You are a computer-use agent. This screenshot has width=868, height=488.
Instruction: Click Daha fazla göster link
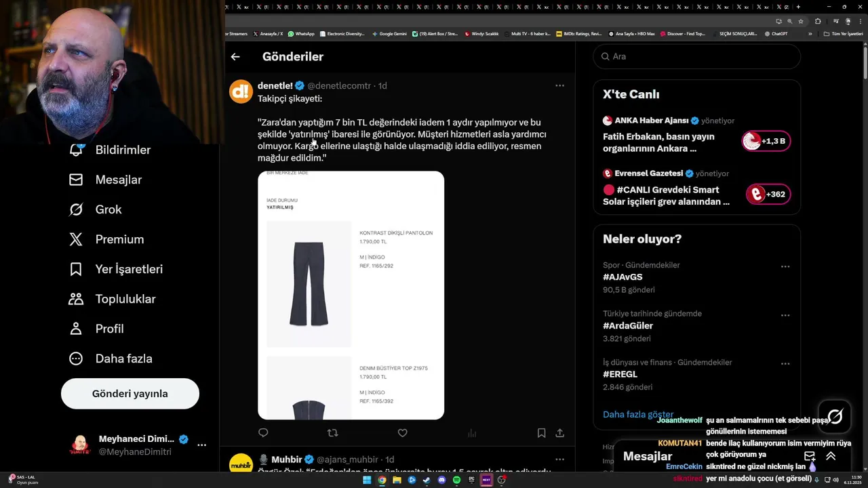pyautogui.click(x=638, y=414)
